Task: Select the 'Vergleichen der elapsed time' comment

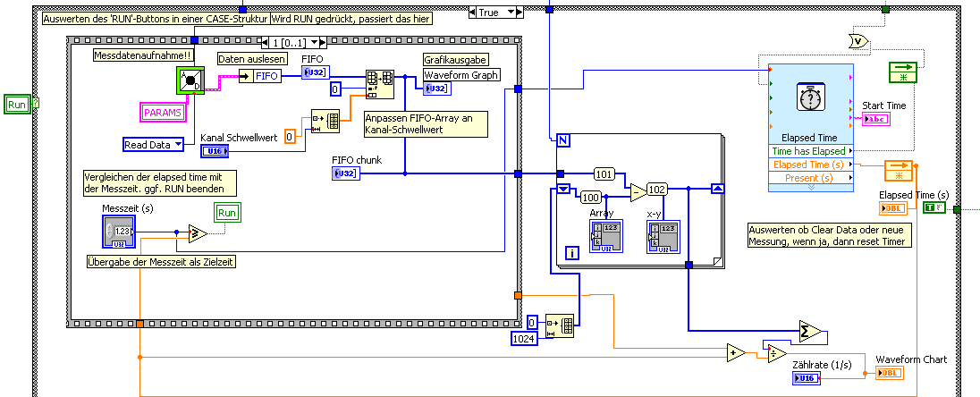Action: click(161, 183)
